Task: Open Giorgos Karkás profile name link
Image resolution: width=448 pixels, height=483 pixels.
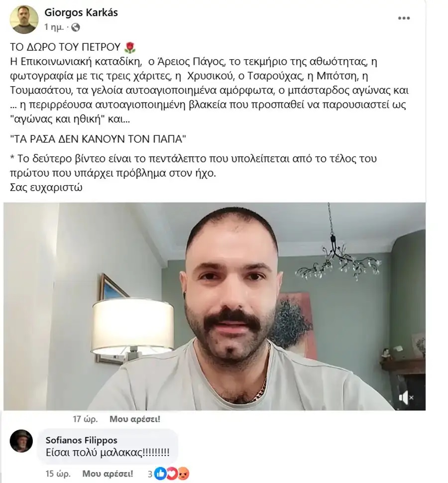Action: click(x=81, y=12)
